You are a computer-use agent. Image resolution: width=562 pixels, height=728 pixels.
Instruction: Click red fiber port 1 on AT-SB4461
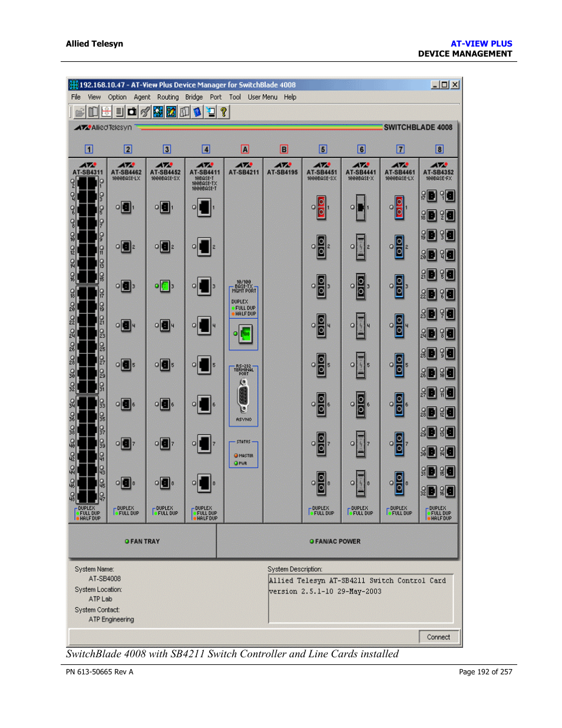399,207
